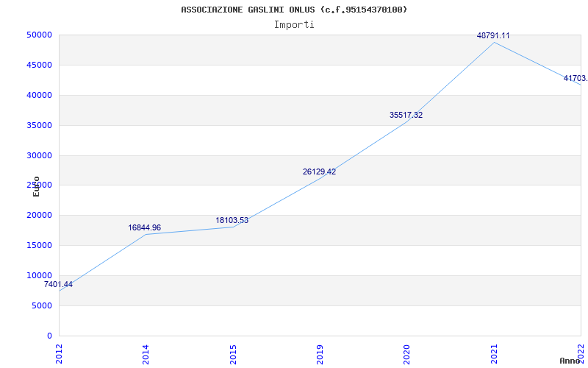Click the 2019 year axis label
Viewport: 588px width, 368px height.
pyautogui.click(x=320, y=353)
